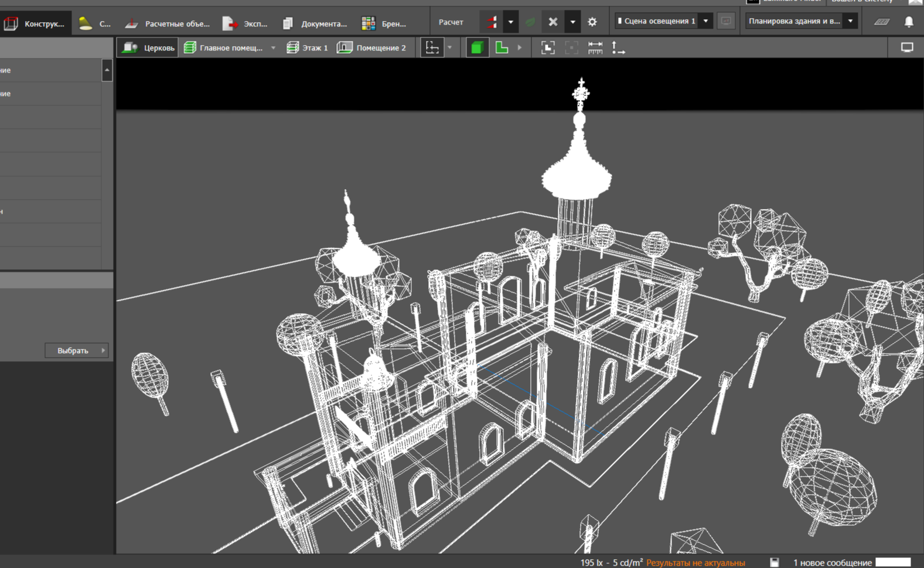The width and height of the screenshot is (924, 568).
Task: Open calculation settings gear icon
Action: pyautogui.click(x=592, y=22)
